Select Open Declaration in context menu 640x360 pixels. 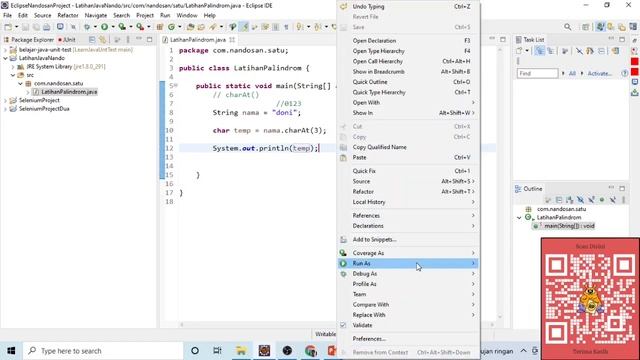pyautogui.click(x=408, y=40)
